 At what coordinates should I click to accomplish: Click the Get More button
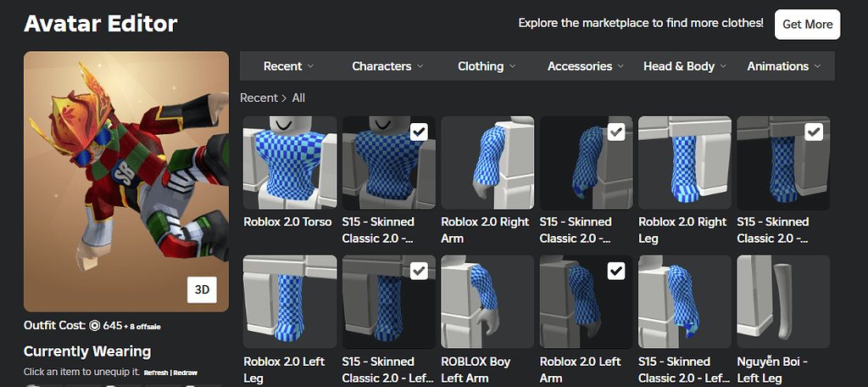(807, 25)
